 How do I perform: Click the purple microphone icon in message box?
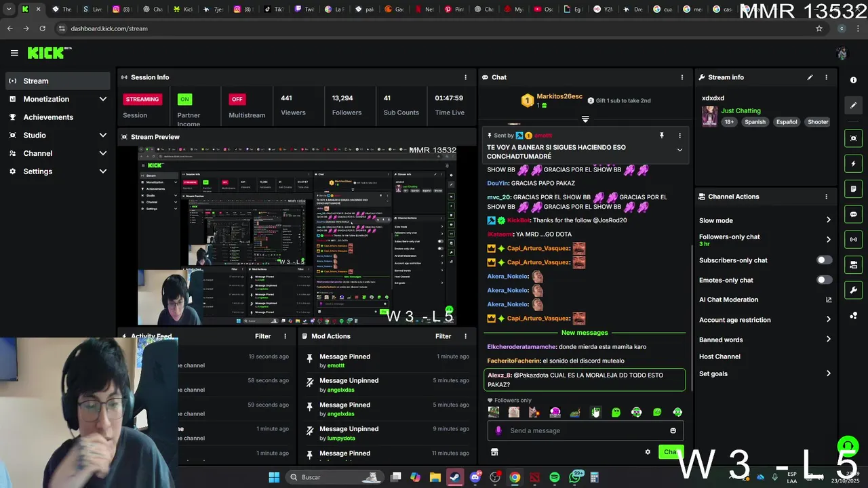coord(498,430)
